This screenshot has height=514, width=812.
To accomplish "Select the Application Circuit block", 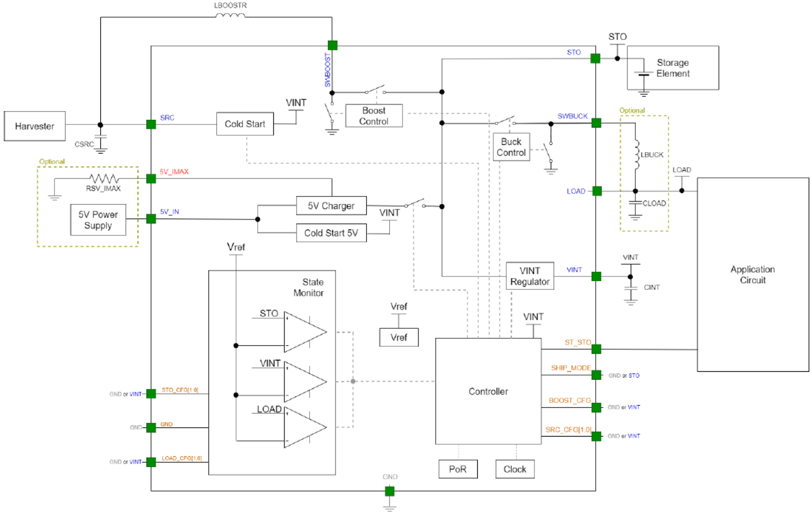I will (753, 274).
